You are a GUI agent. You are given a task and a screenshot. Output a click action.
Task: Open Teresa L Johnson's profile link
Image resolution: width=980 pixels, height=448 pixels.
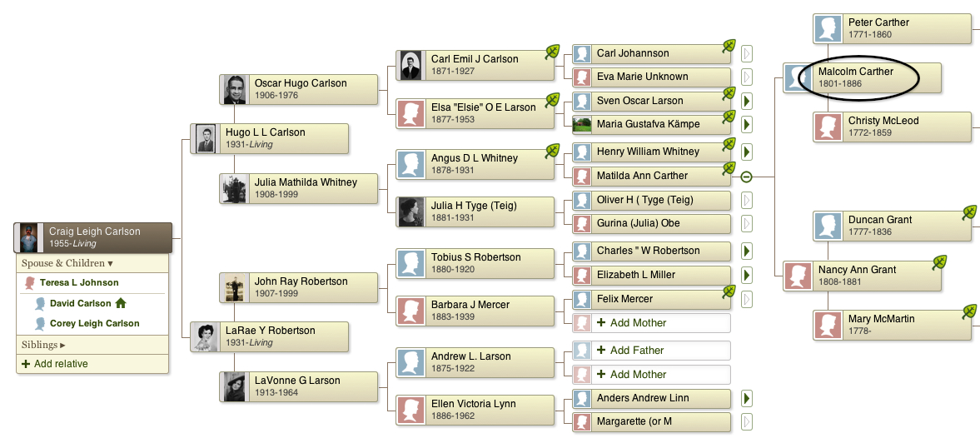click(x=79, y=282)
